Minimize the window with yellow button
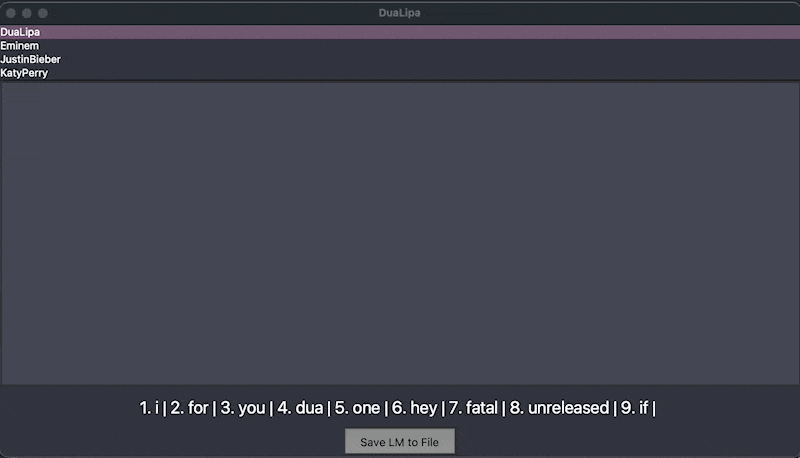Image resolution: width=800 pixels, height=458 pixels. click(27, 13)
